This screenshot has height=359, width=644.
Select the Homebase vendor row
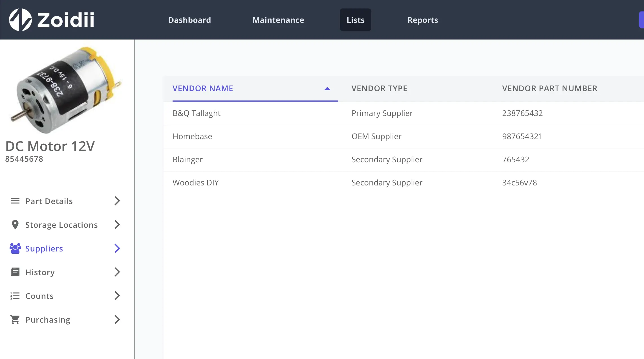tap(403, 136)
